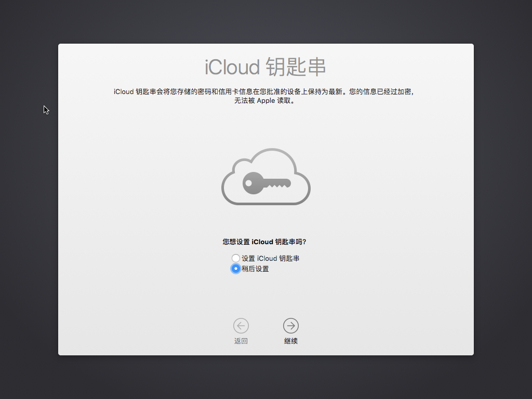
Task: Click the back arrow circle icon
Action: pyautogui.click(x=241, y=326)
